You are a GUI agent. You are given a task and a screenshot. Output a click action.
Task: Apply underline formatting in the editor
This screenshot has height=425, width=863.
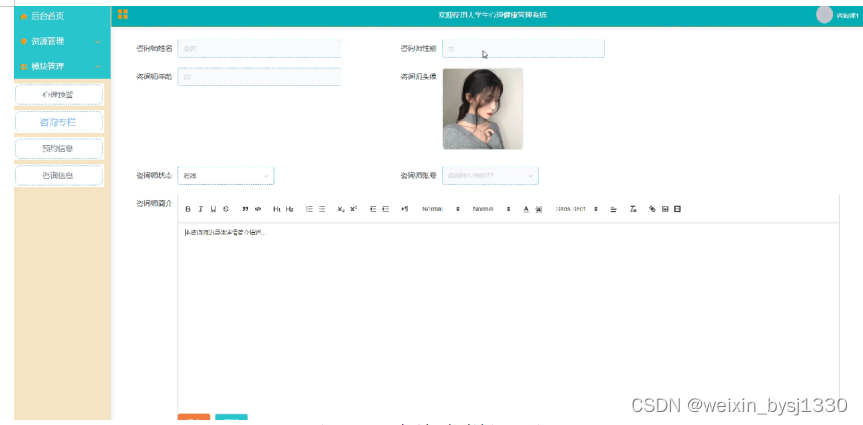pyautogui.click(x=213, y=209)
